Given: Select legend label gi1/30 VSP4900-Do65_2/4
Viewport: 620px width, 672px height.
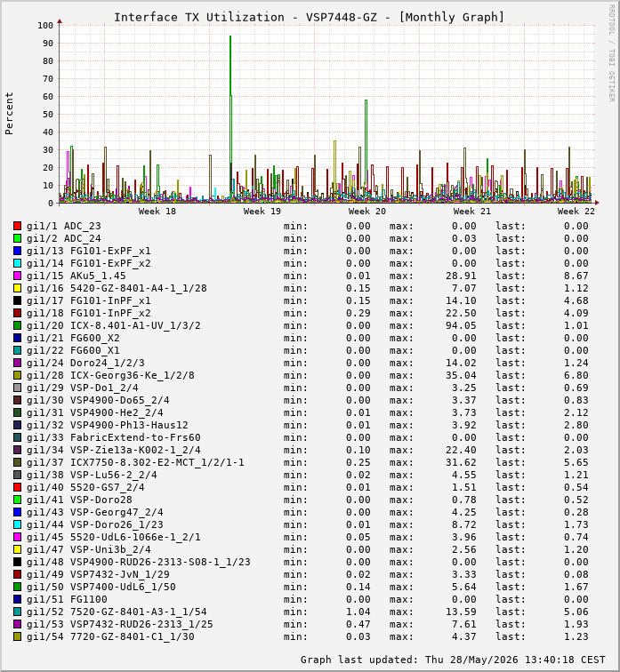Looking at the screenshot, I should pyautogui.click(x=98, y=400).
